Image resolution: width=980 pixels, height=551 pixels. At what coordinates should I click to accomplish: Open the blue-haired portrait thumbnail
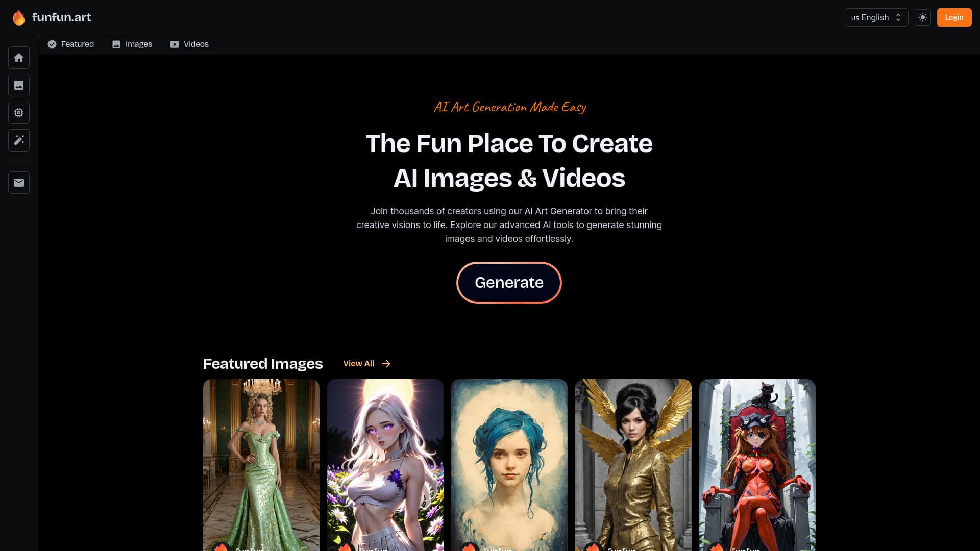(x=509, y=464)
